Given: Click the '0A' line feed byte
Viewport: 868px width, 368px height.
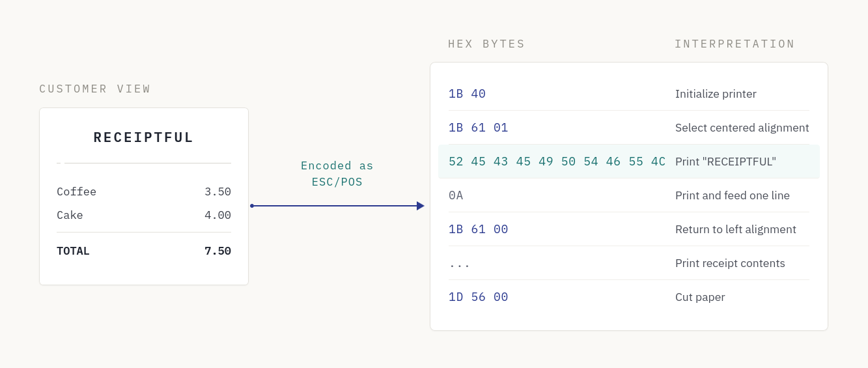Looking at the screenshot, I should point(456,195).
